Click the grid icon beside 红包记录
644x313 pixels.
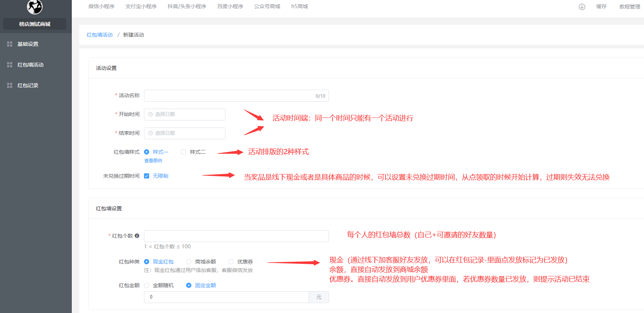pyautogui.click(x=10, y=85)
